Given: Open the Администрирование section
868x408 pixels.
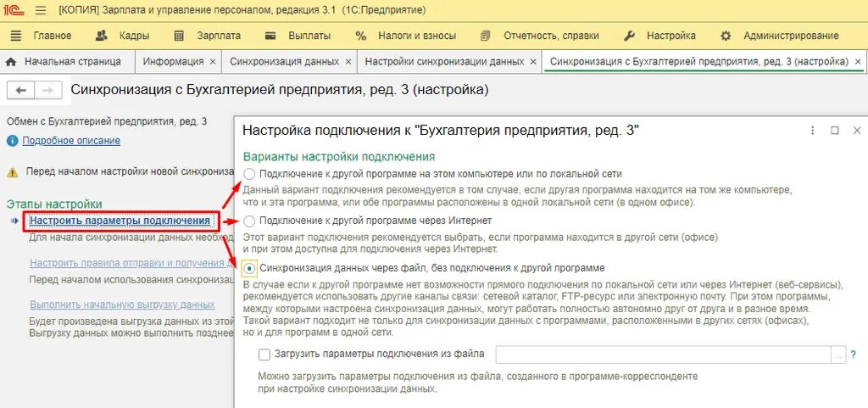Looking at the screenshot, I should tap(791, 36).
